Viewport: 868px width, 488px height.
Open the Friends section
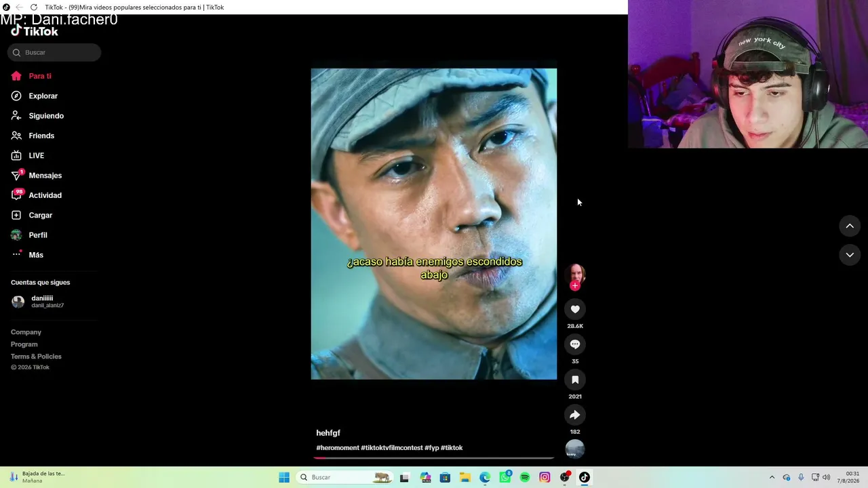(33, 136)
